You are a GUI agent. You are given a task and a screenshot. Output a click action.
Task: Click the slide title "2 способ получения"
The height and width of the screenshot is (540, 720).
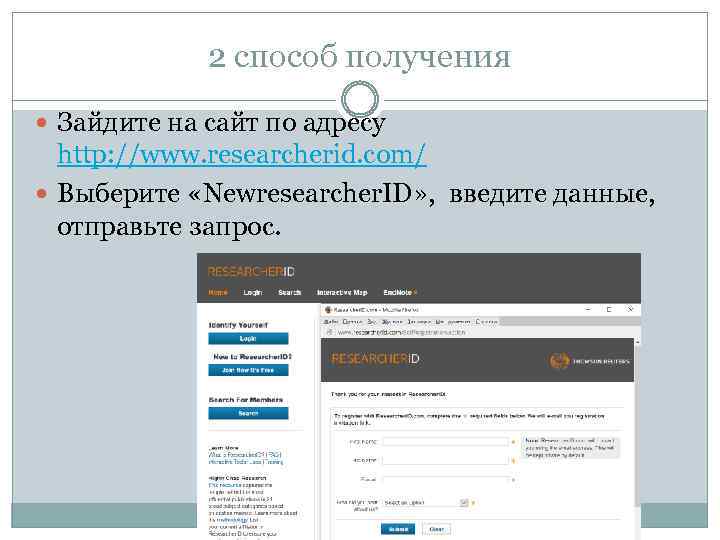359,57
